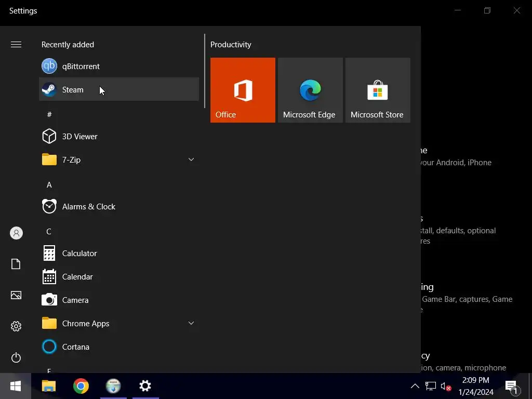Open the 7-Zip folder entry
532x399 pixels.
click(119, 159)
